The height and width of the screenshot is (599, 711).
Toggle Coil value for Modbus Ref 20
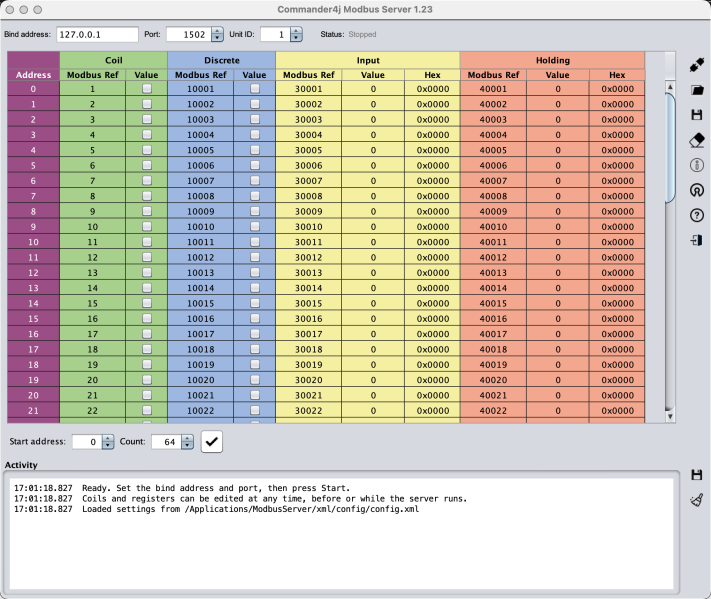click(x=146, y=380)
